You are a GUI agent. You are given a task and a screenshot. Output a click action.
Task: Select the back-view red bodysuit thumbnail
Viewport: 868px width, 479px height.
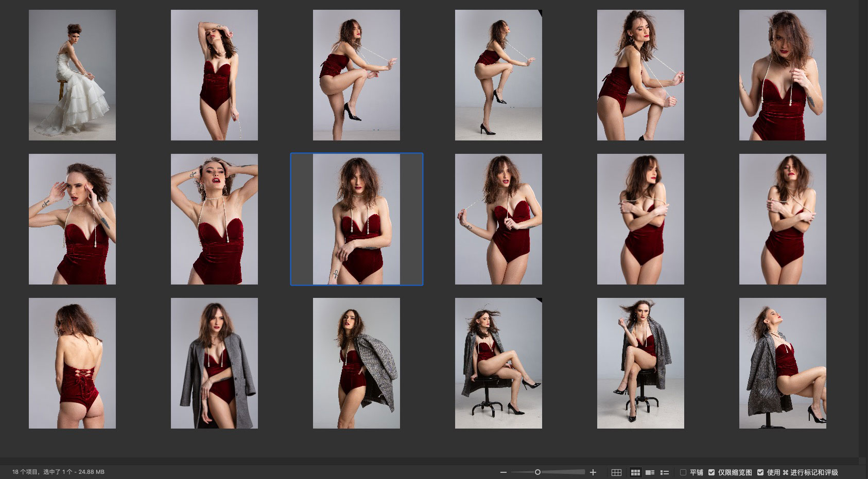[x=72, y=363]
